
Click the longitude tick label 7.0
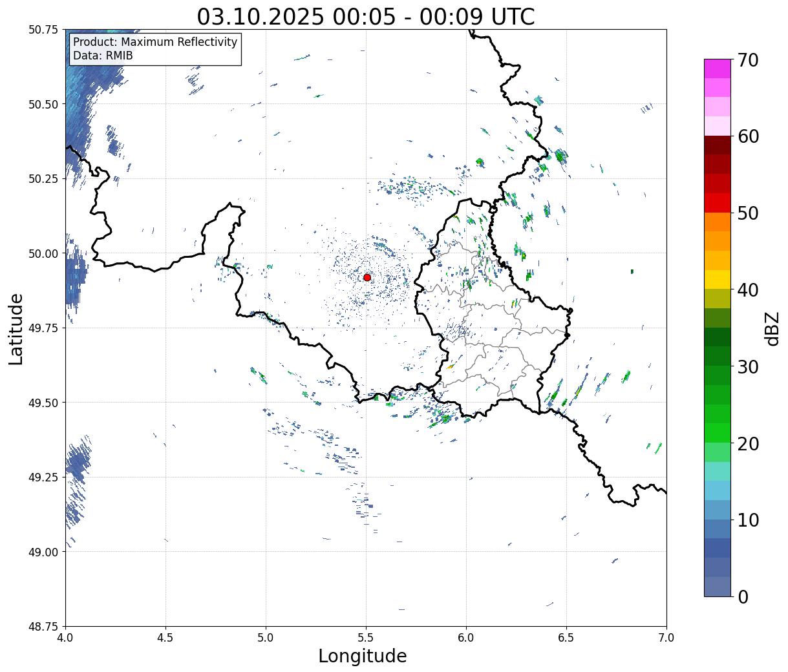(x=666, y=638)
